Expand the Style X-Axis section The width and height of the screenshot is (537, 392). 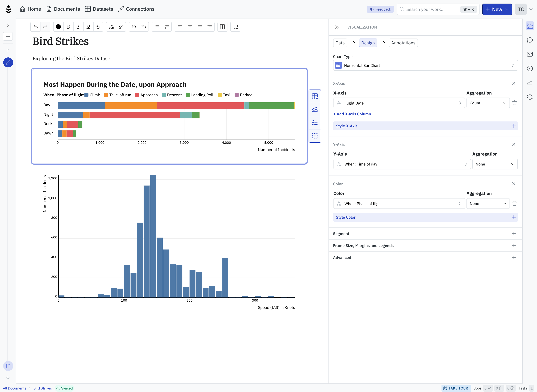(x=425, y=126)
